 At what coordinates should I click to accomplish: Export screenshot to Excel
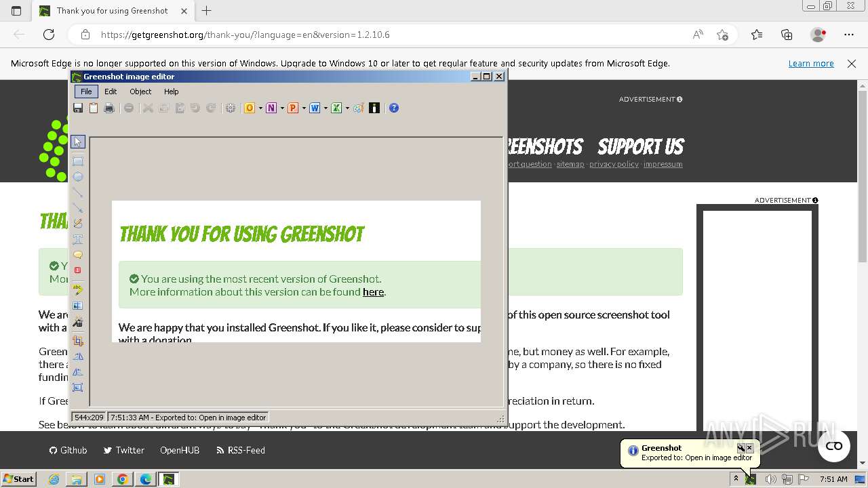[x=336, y=108]
